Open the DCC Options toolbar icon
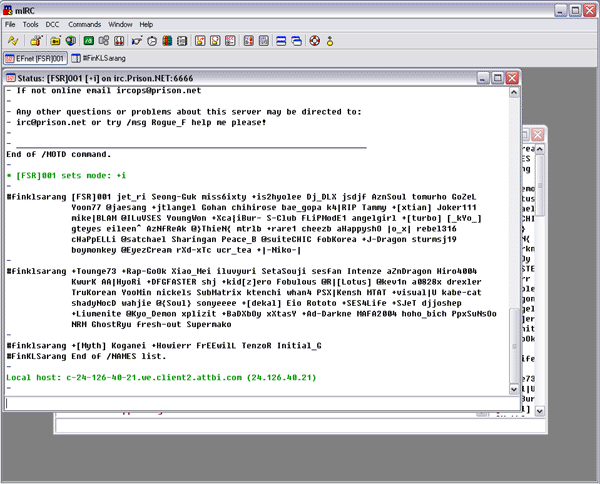Image resolution: width=600 pixels, height=484 pixels. [230, 41]
